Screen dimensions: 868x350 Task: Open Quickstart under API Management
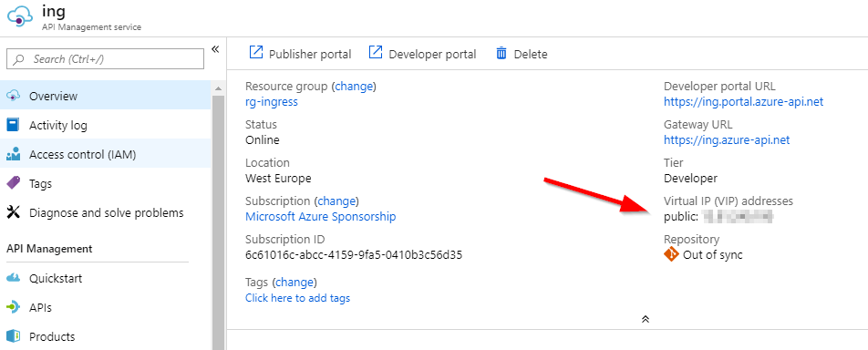[x=105, y=278]
